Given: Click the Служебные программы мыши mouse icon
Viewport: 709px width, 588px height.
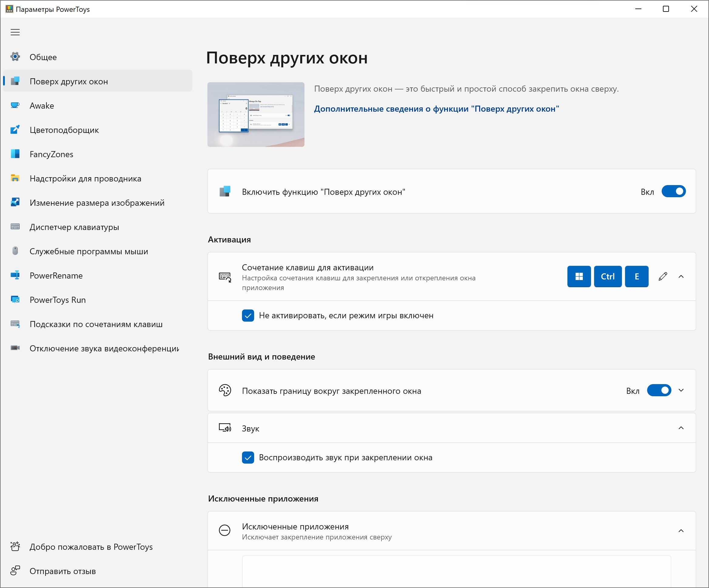Looking at the screenshot, I should [15, 251].
